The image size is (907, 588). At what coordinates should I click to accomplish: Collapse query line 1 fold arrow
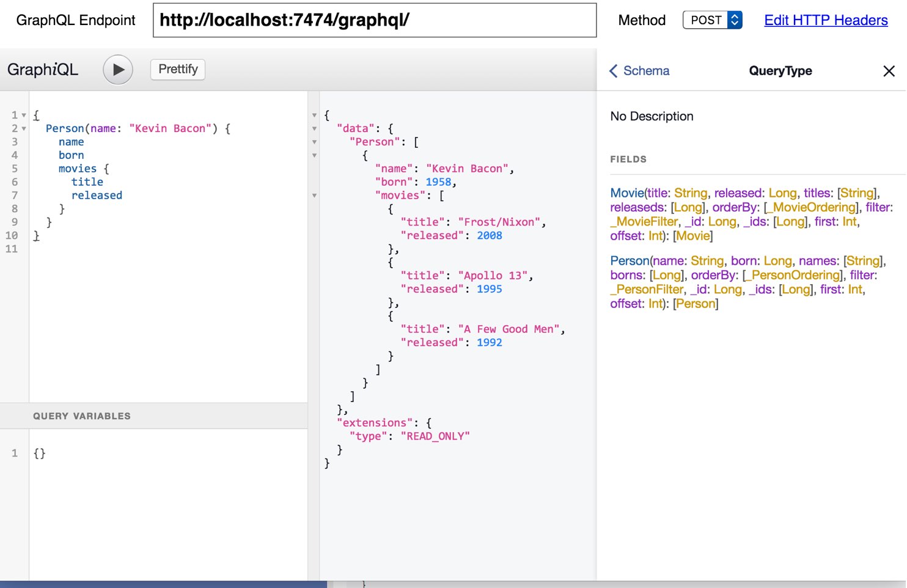tap(24, 115)
